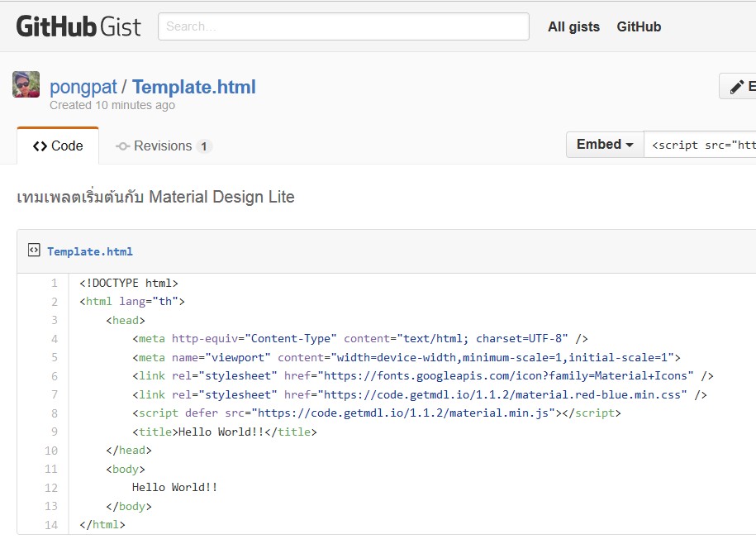Click the GitHub menu item
The image size is (756, 544).
(x=638, y=26)
